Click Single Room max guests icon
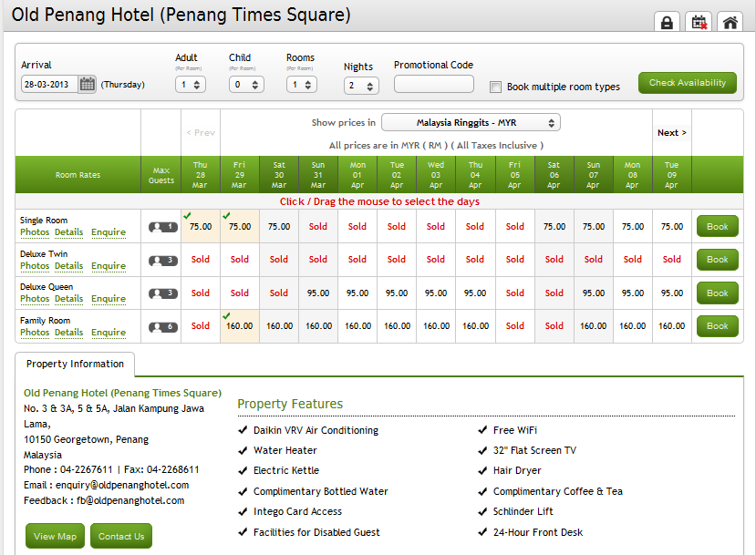This screenshot has width=756, height=555. 163,227
